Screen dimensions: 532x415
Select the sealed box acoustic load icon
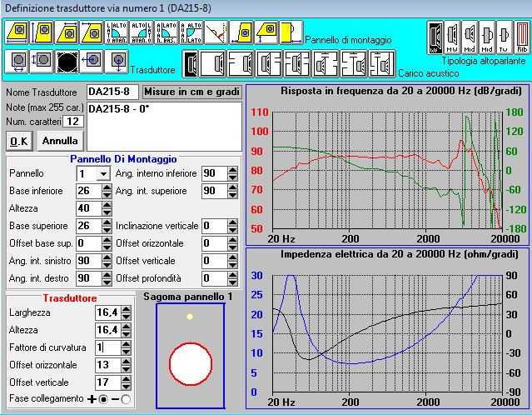213,63
